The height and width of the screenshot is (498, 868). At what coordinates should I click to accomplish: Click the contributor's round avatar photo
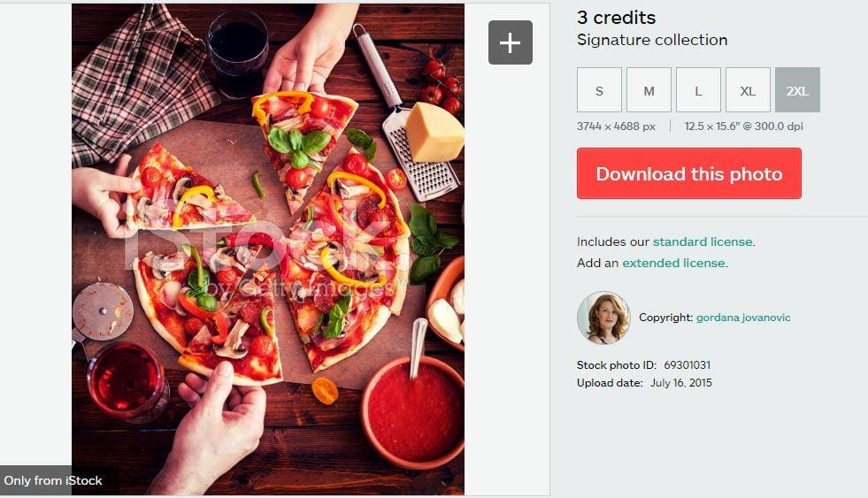[x=603, y=318]
